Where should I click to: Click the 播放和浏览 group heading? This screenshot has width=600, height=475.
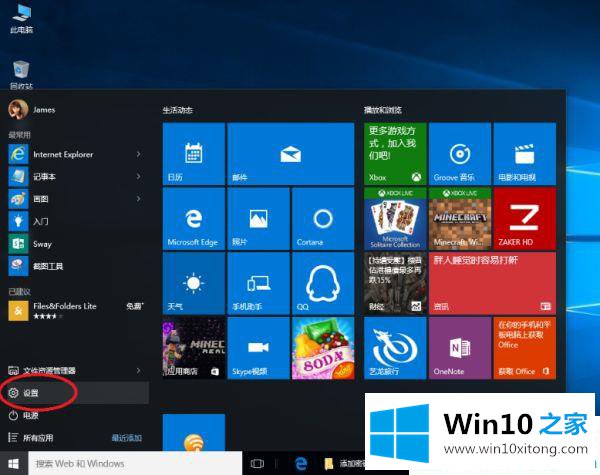pyautogui.click(x=383, y=110)
